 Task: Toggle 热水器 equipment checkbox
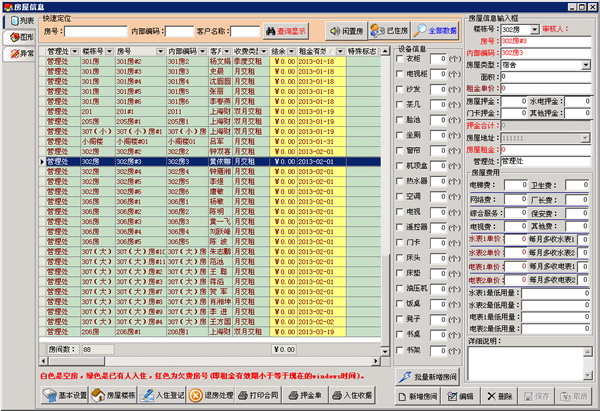(399, 181)
